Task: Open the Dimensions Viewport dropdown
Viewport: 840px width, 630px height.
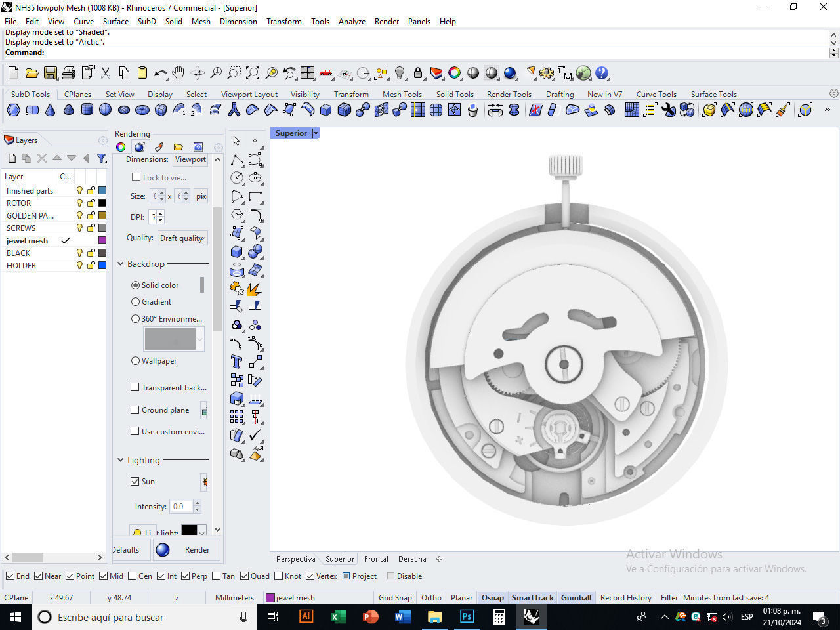Action: pos(190,159)
